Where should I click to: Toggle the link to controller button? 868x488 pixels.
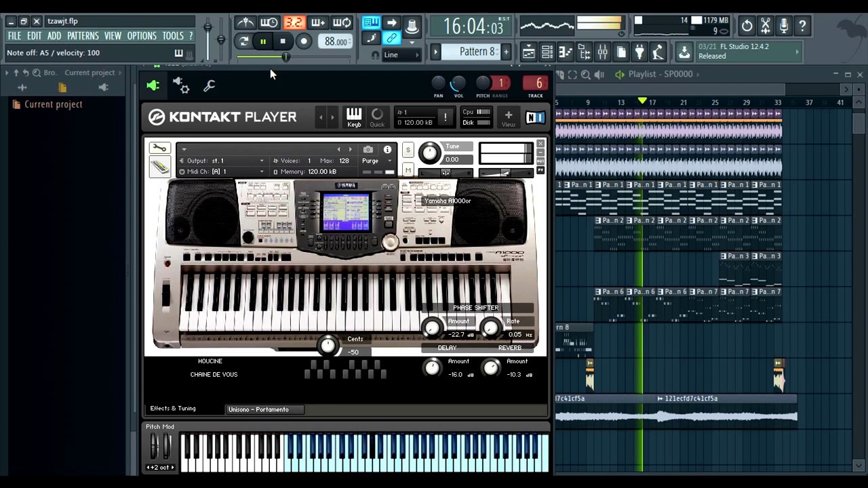click(392, 38)
